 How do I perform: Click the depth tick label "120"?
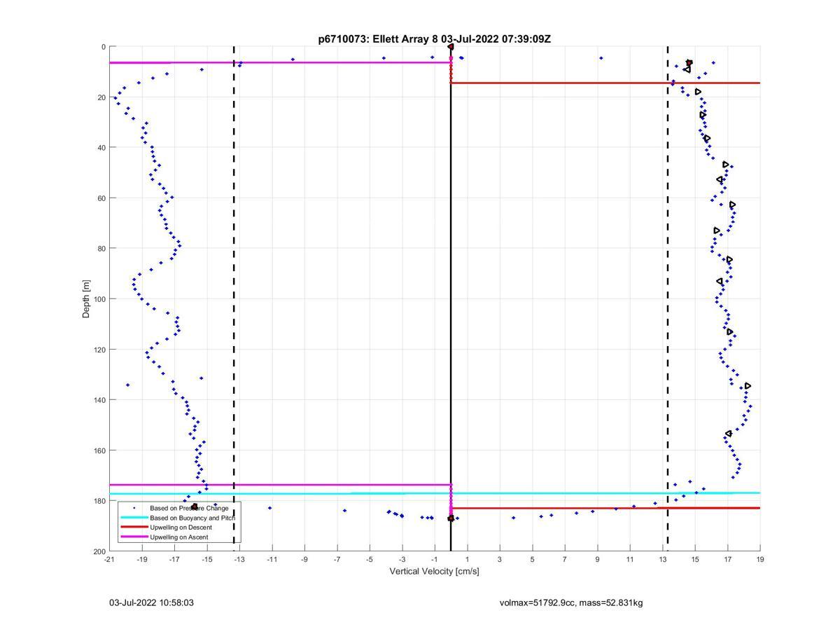pos(99,350)
